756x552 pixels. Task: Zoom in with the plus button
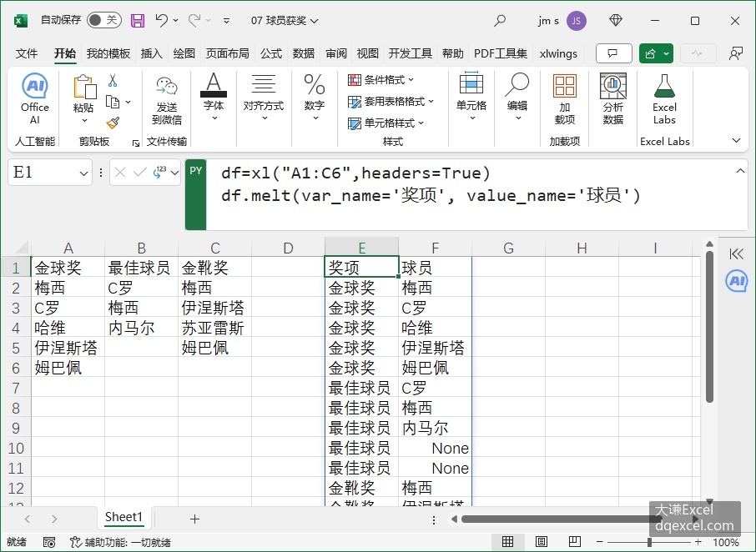(x=698, y=542)
